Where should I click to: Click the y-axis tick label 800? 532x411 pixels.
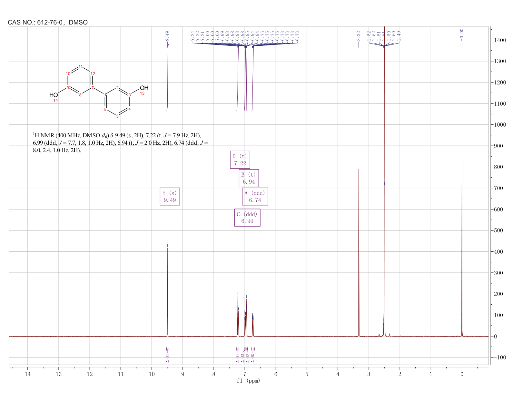tap(498, 167)
